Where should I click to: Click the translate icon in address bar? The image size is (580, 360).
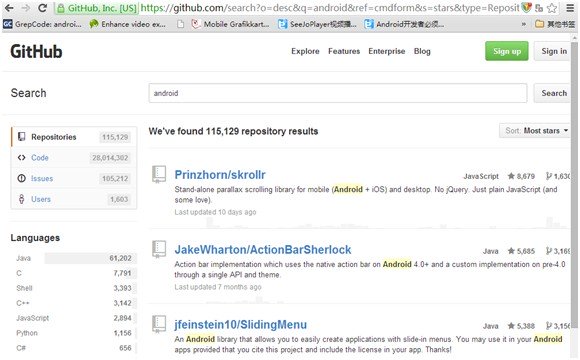[539, 8]
